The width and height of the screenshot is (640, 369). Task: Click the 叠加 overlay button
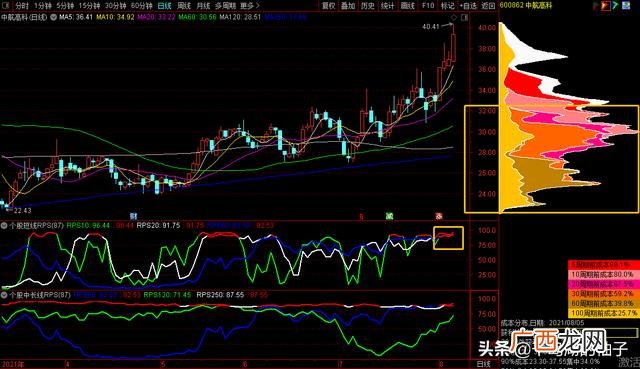click(x=348, y=6)
